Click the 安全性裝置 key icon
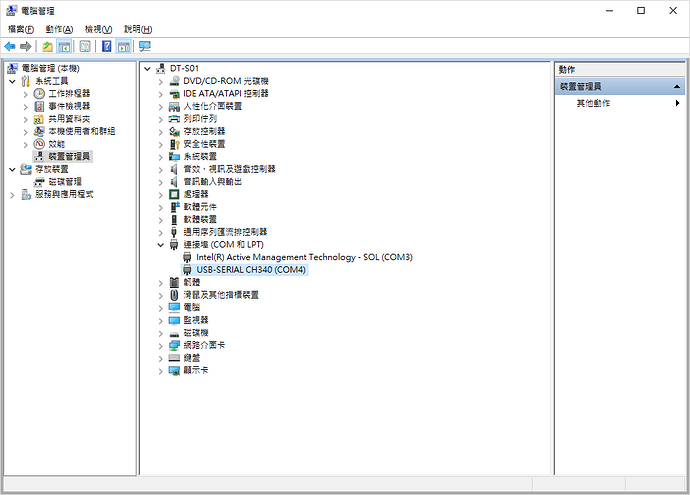690x495 pixels. [175, 144]
